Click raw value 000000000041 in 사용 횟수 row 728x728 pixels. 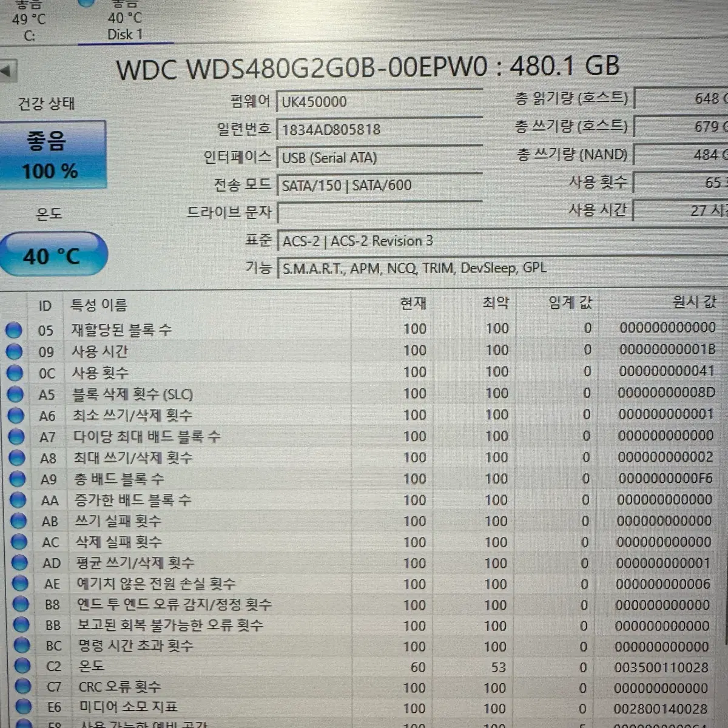pos(667,371)
